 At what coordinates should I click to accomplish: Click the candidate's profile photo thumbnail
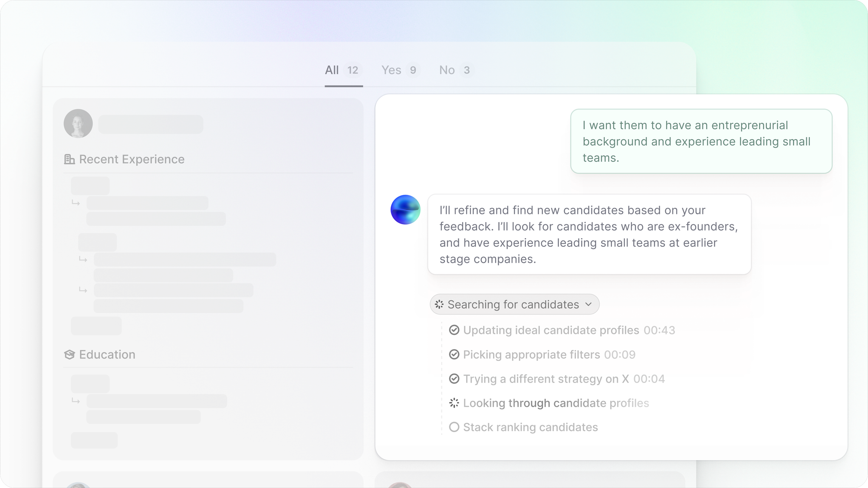tap(78, 124)
